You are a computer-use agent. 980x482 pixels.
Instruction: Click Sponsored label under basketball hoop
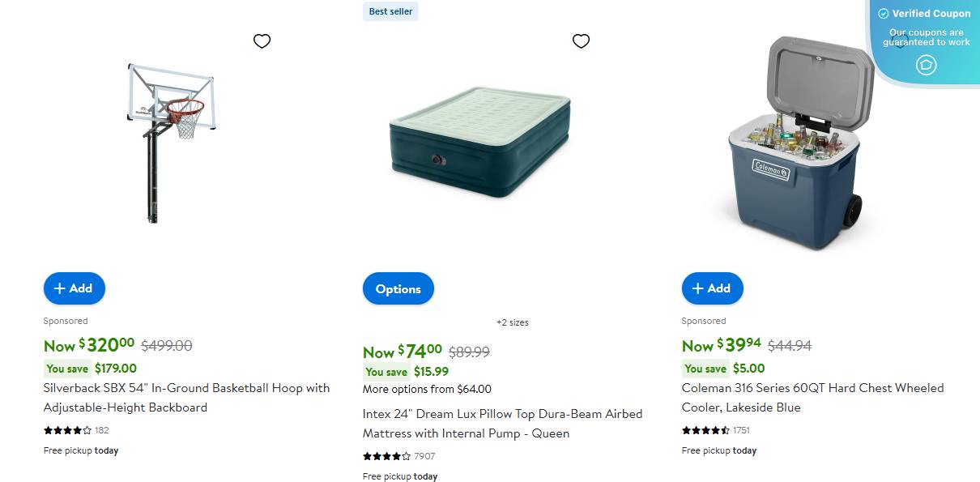click(x=65, y=321)
